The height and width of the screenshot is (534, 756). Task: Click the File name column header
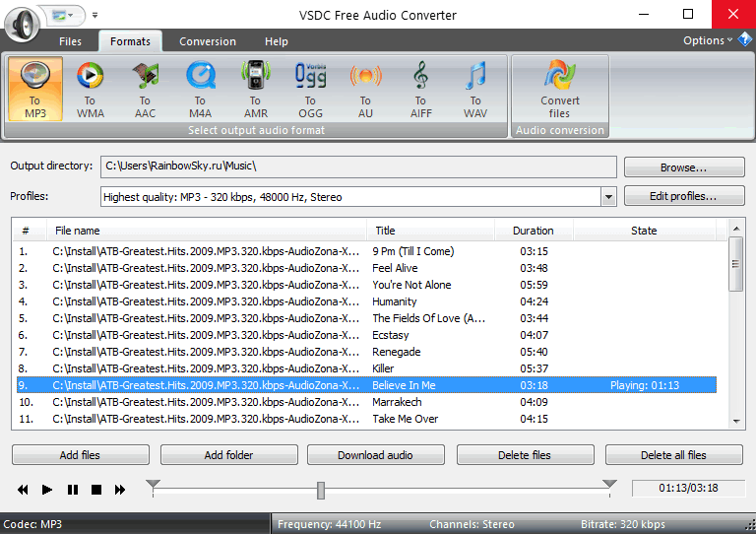pos(207,231)
